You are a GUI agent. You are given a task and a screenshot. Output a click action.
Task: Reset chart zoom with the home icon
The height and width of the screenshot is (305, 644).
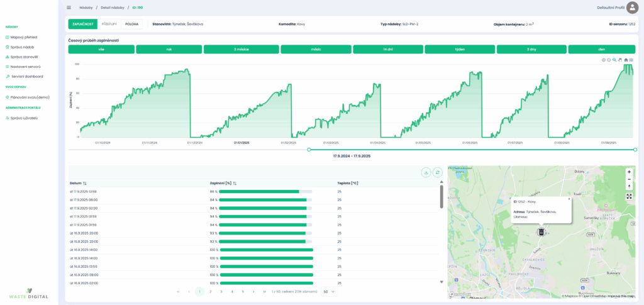(x=626, y=60)
